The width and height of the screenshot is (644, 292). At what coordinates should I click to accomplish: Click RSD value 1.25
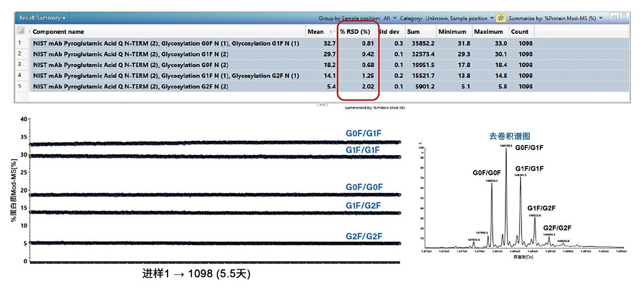point(369,76)
